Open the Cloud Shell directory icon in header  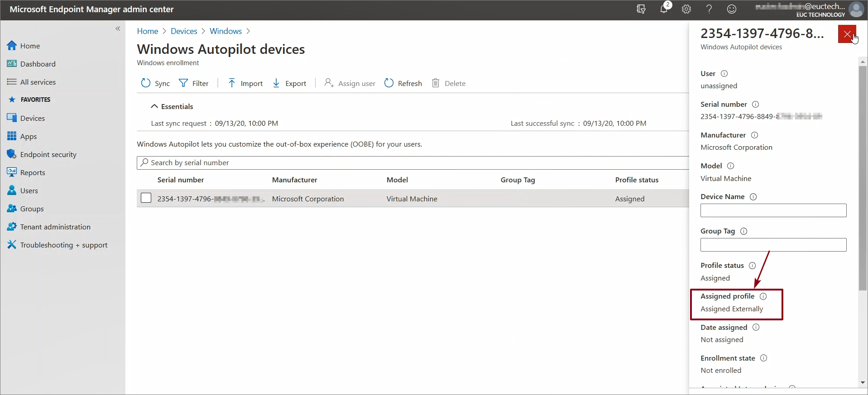(x=641, y=9)
